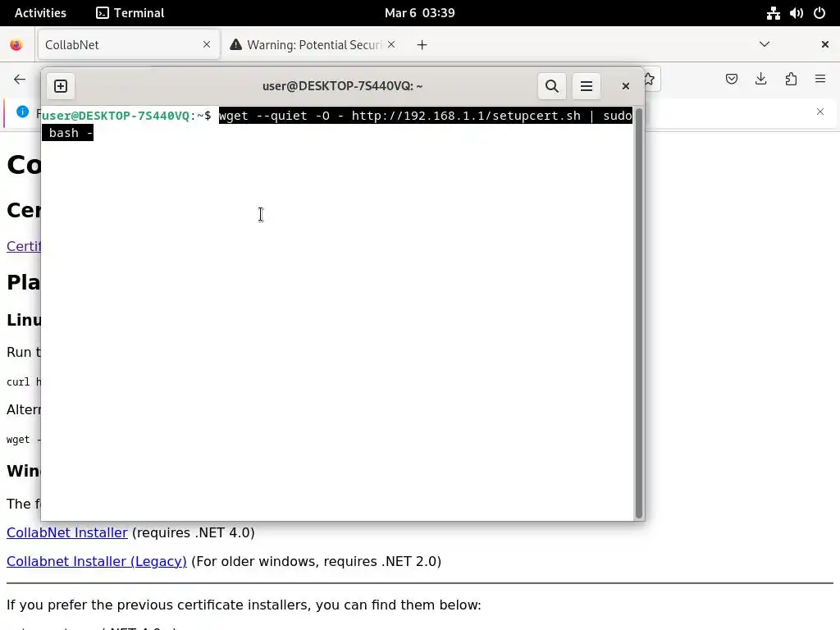
Task: Open Terminal search with the magnifier icon
Action: tap(552, 86)
